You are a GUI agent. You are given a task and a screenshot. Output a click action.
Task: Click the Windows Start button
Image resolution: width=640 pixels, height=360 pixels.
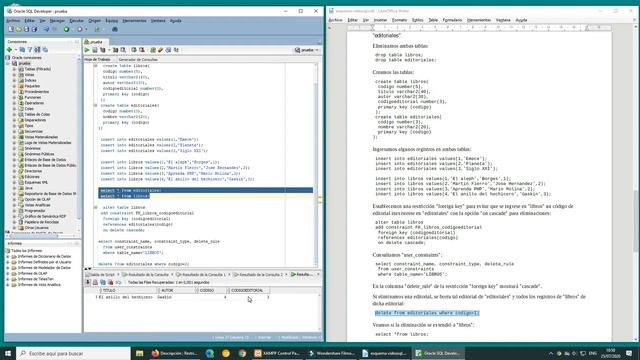(x=8, y=353)
